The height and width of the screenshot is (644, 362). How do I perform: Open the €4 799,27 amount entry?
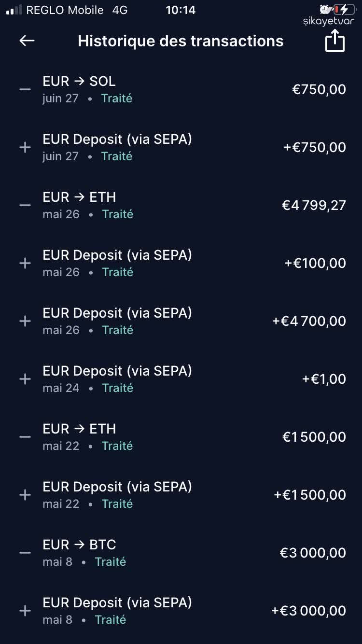(x=314, y=205)
